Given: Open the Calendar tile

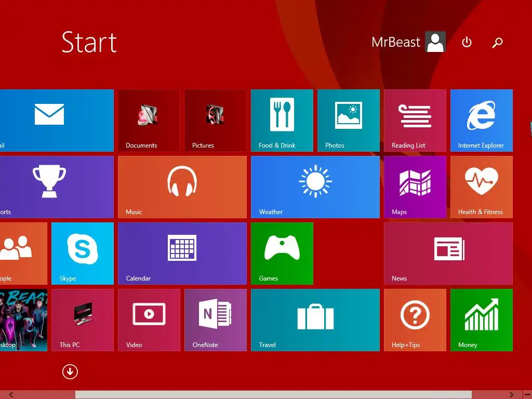Looking at the screenshot, I should (182, 254).
